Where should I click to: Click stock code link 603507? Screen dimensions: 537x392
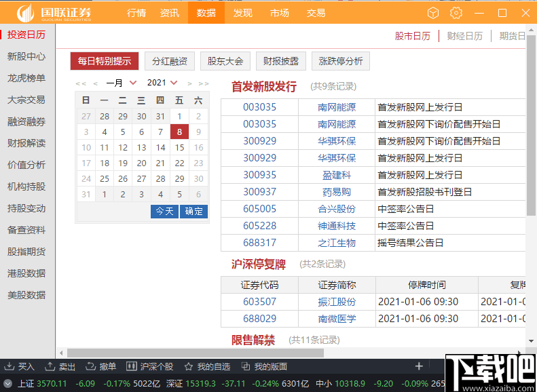coord(259,302)
